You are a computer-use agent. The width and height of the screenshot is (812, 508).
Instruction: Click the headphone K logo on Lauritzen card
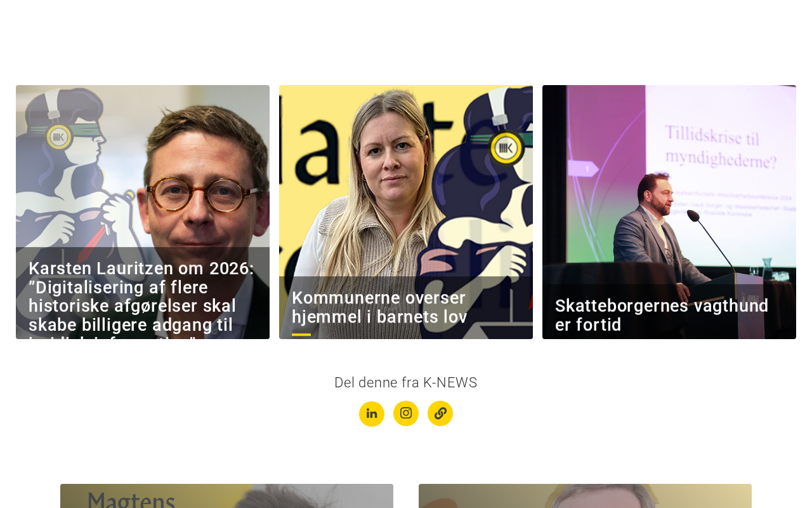[x=59, y=135]
